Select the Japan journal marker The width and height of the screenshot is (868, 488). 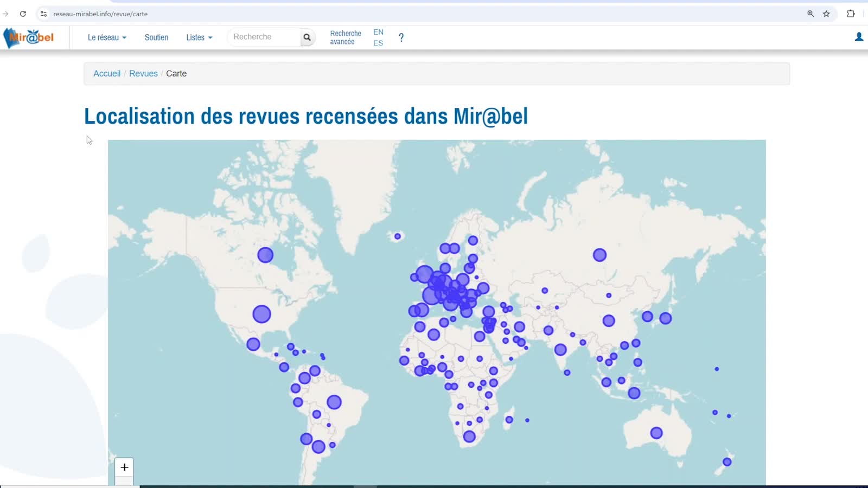pyautogui.click(x=666, y=318)
